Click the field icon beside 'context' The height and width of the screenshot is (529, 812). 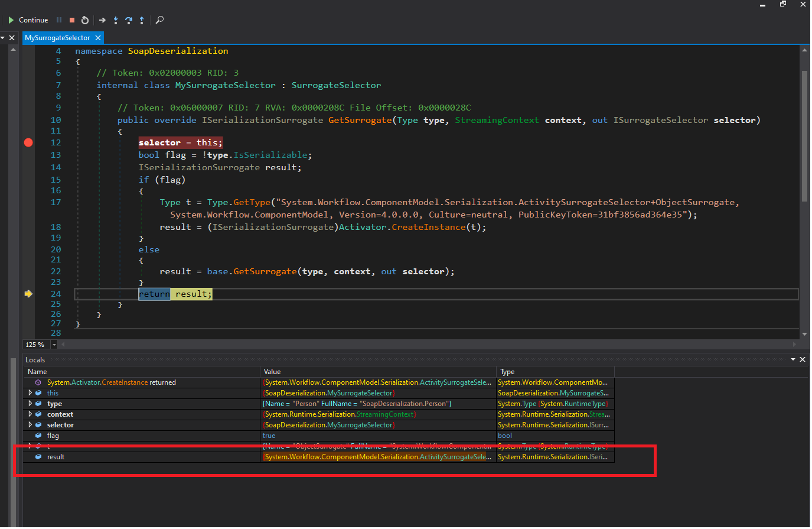(x=38, y=414)
